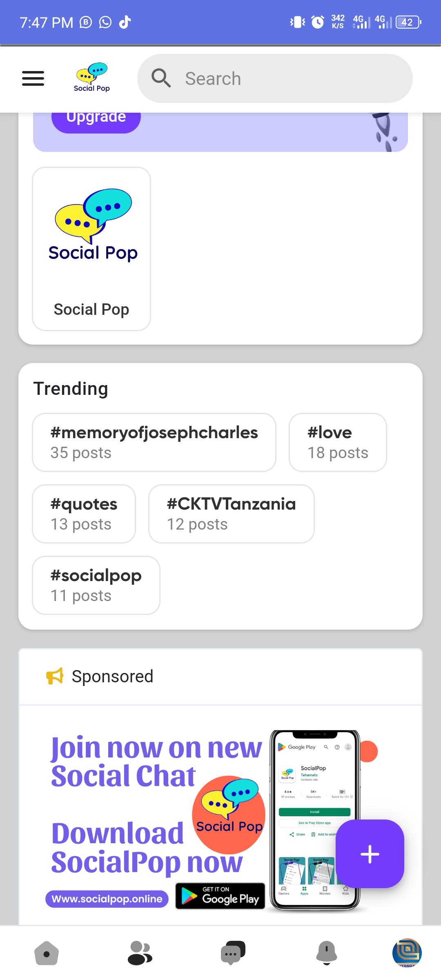Image resolution: width=441 pixels, height=980 pixels.
Task: View posts tagged #quotes
Action: point(84,514)
